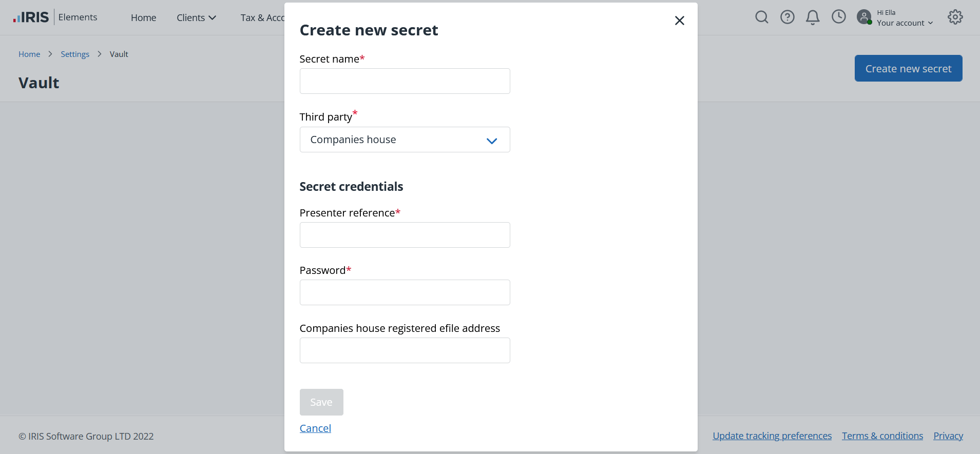Click the Presenter reference input
The image size is (980, 454).
(x=405, y=235)
